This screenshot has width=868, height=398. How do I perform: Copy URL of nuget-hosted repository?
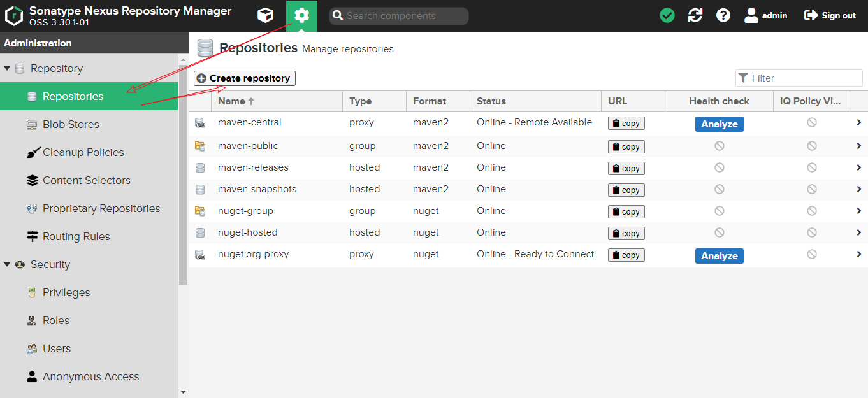point(626,233)
